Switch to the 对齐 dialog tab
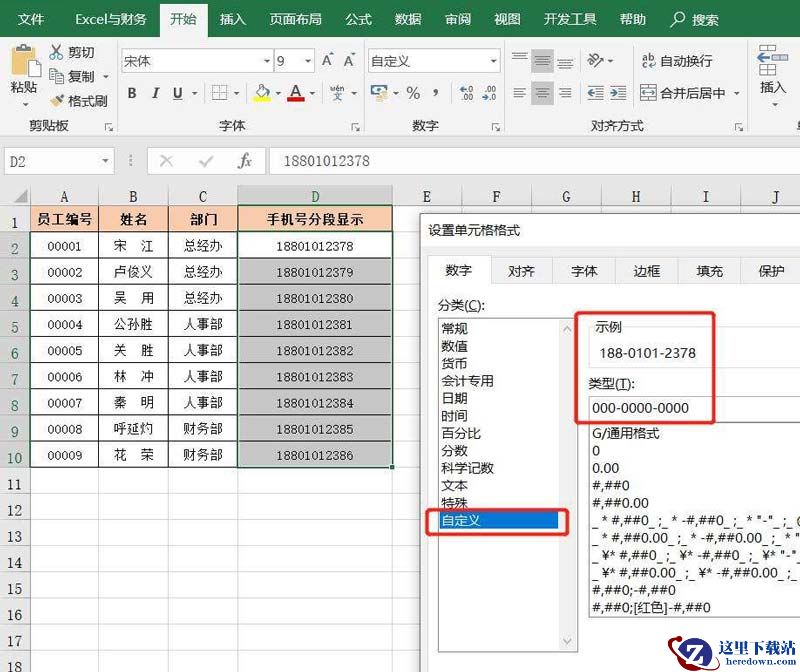800x672 pixels. coord(521,271)
